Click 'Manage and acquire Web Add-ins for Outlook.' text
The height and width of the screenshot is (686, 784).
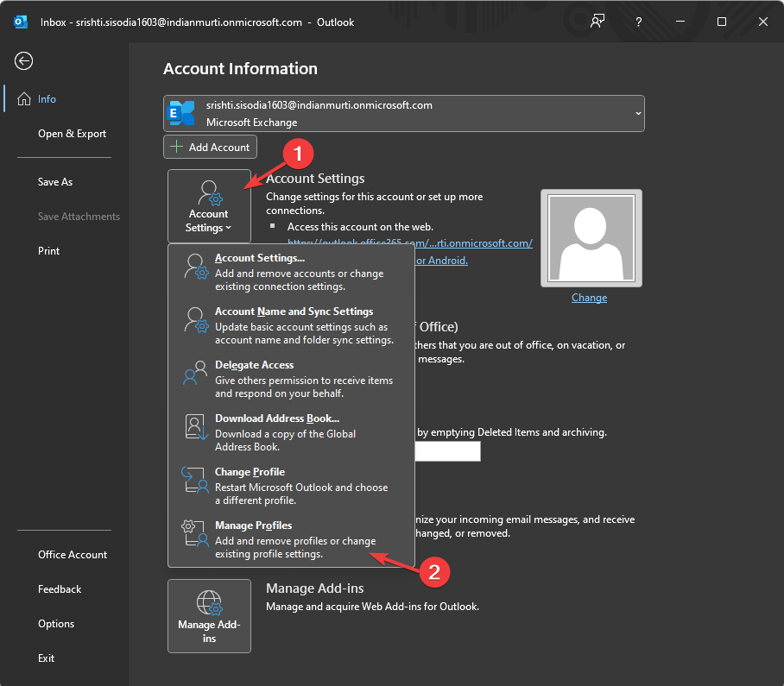372,607
